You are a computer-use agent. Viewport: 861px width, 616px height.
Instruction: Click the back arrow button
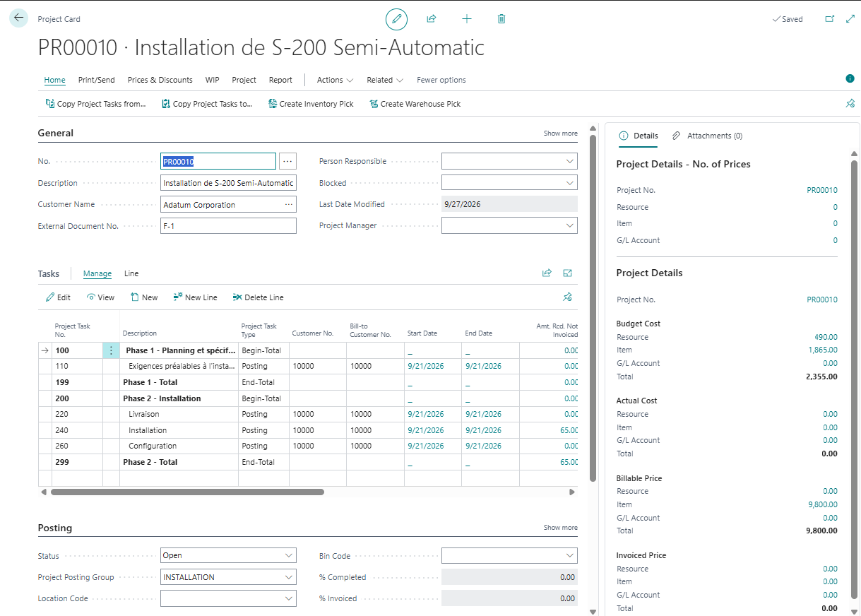(19, 18)
